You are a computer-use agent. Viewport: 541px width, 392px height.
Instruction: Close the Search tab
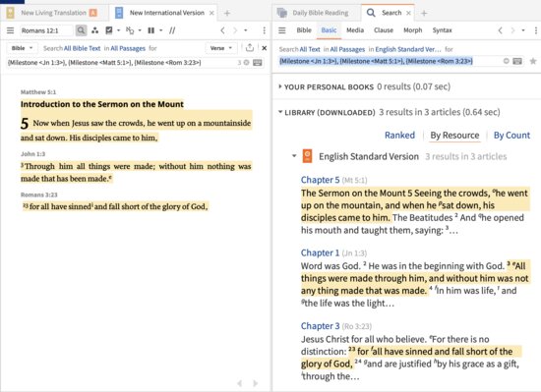(x=408, y=13)
